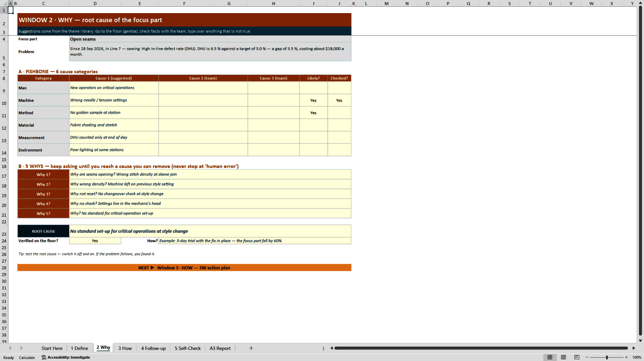644x361 pixels.
Task: Select the Machine row Likely? Yes cell
Action: [313, 100]
